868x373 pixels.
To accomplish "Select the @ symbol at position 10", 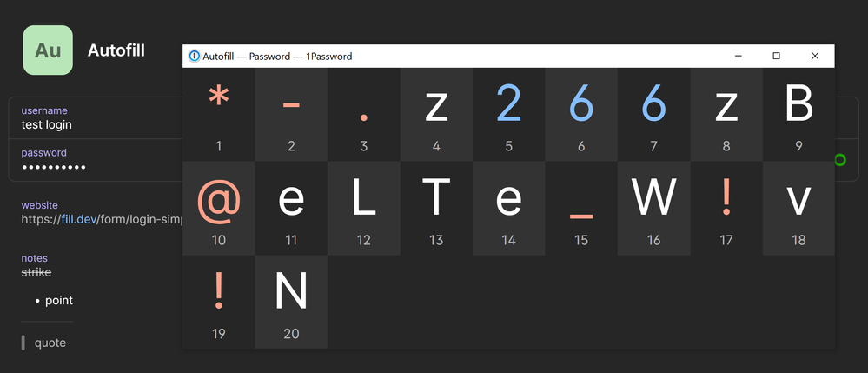I will click(219, 207).
